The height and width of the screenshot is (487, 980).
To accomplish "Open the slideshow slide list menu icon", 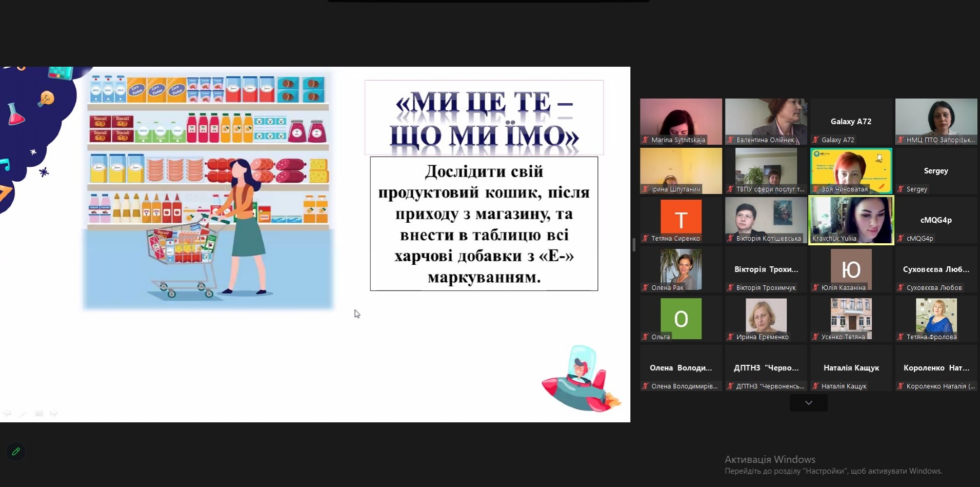I will tap(39, 413).
